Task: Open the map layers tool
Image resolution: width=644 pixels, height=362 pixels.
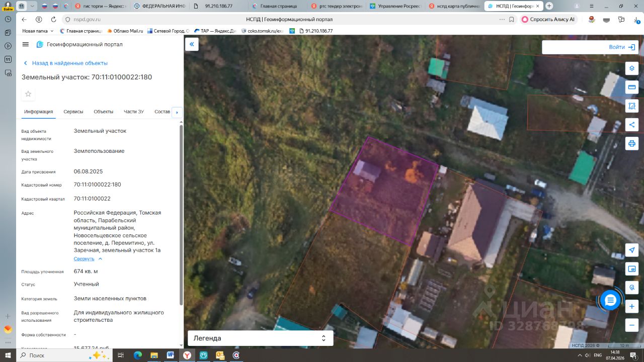Action: click(x=632, y=68)
